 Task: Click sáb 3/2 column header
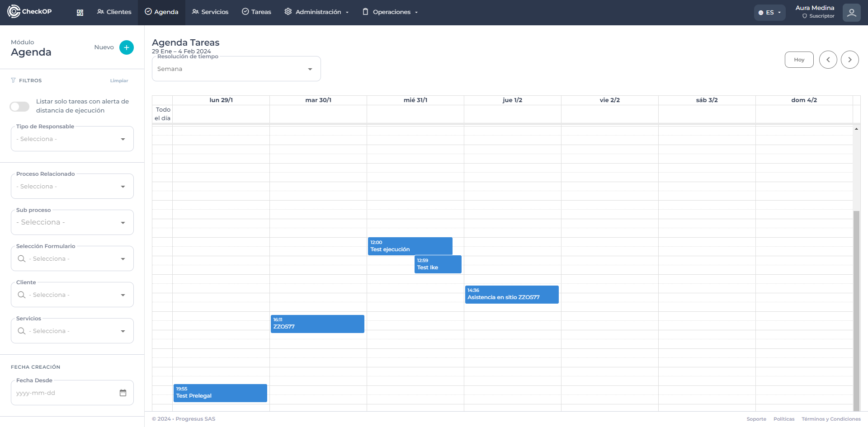pos(707,100)
